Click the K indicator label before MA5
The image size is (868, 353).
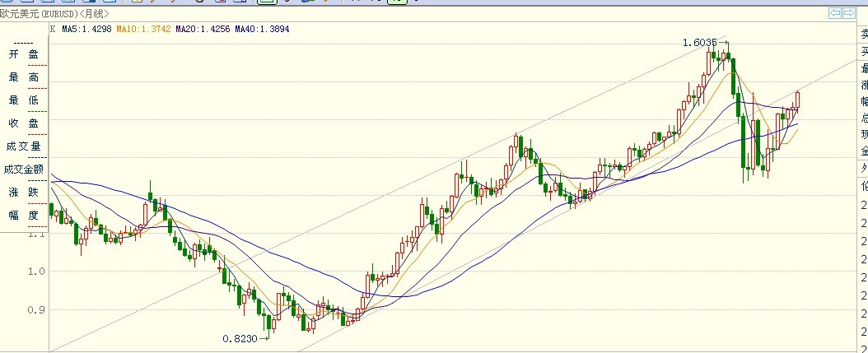(53, 29)
